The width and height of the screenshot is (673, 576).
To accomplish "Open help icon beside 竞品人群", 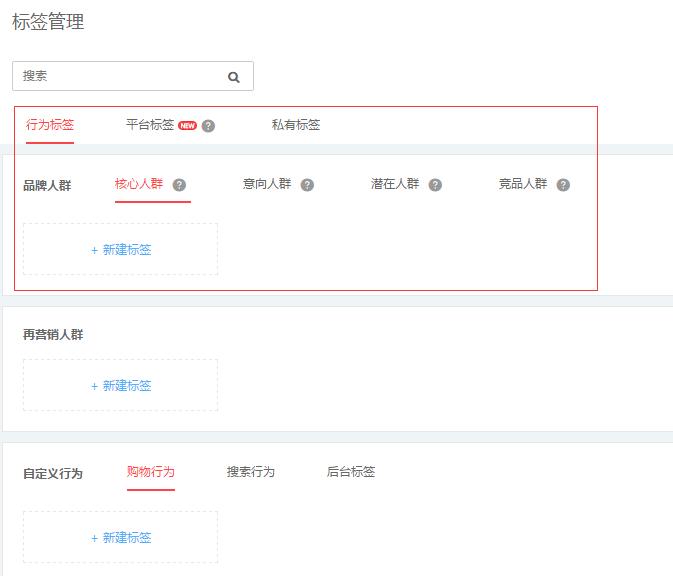I will [x=563, y=185].
